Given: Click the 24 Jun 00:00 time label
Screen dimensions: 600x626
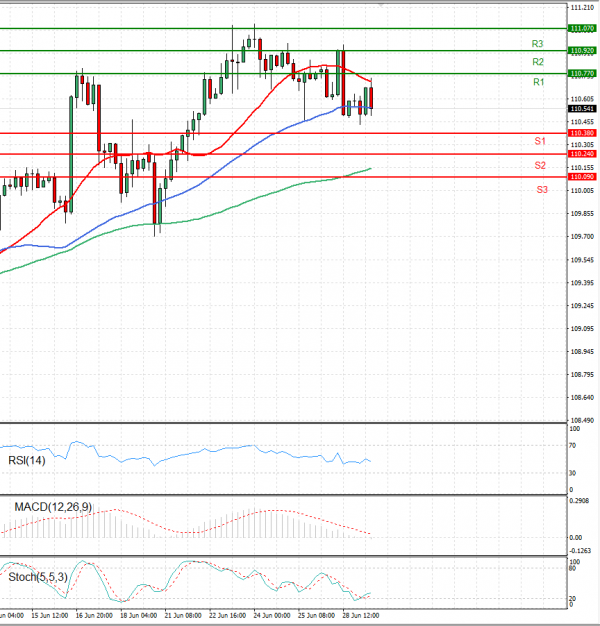Looking at the screenshot, I should pyautogui.click(x=272, y=615).
